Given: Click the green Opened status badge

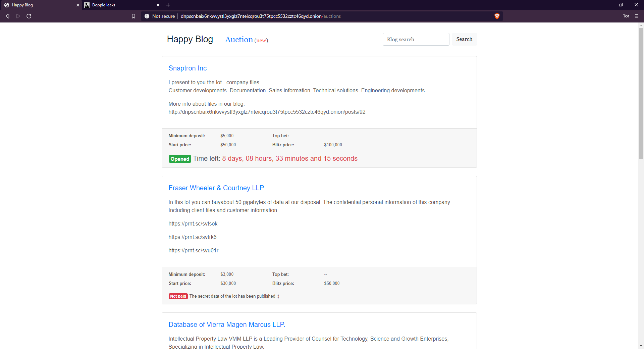Looking at the screenshot, I should click(180, 159).
